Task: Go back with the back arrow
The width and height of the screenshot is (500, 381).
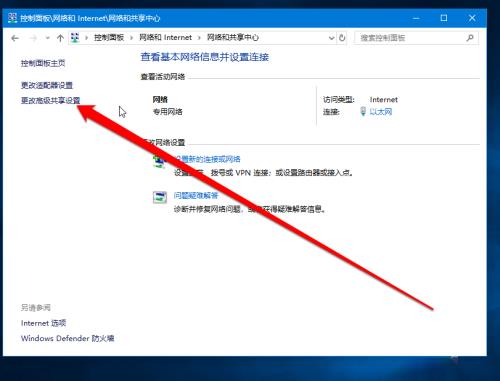Action: tap(15, 38)
